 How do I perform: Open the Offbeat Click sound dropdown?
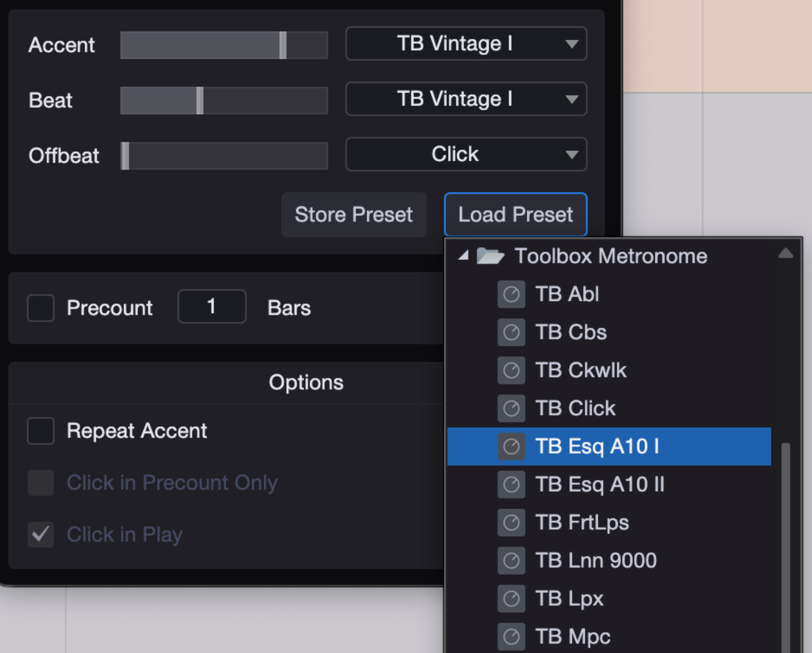(x=466, y=154)
